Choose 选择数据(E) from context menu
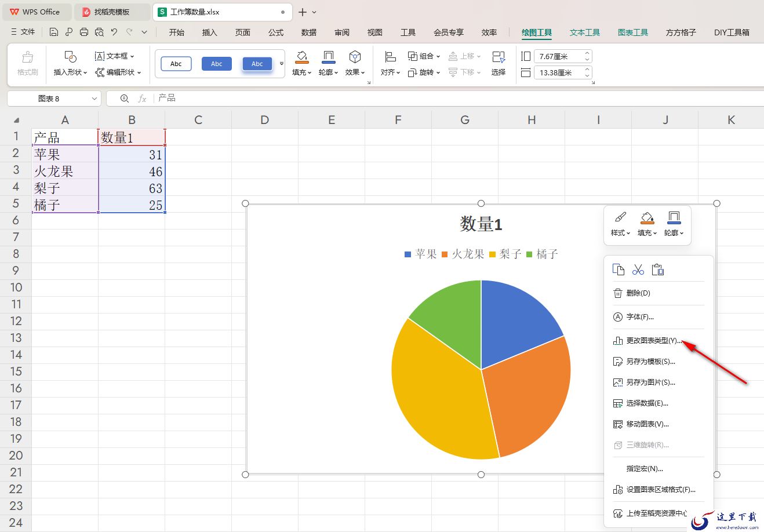 [x=658, y=403]
